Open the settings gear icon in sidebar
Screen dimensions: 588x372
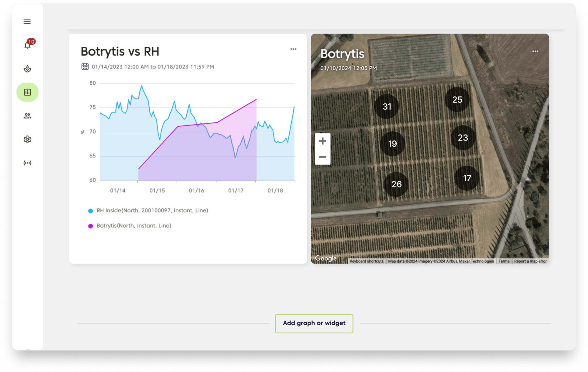click(x=27, y=139)
